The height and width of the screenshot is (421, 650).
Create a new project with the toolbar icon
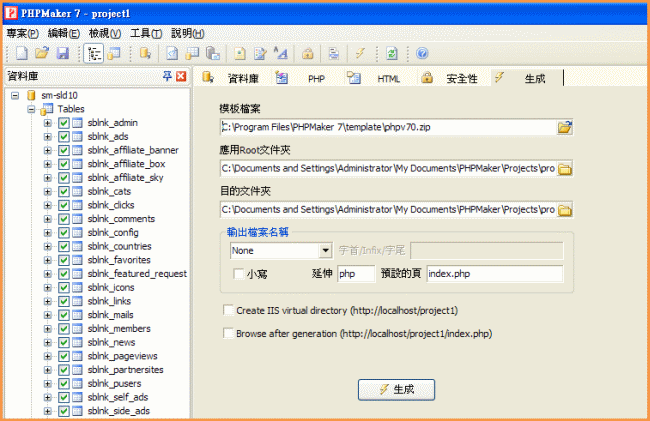(22, 53)
